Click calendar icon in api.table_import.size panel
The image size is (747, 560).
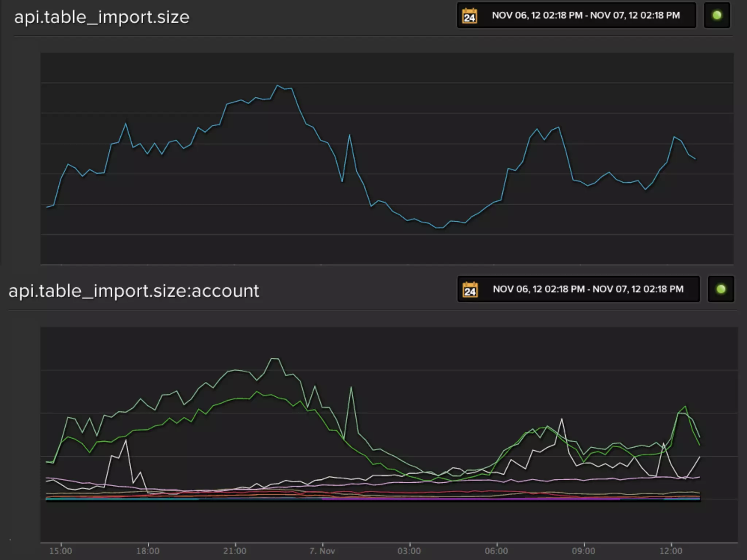click(469, 16)
